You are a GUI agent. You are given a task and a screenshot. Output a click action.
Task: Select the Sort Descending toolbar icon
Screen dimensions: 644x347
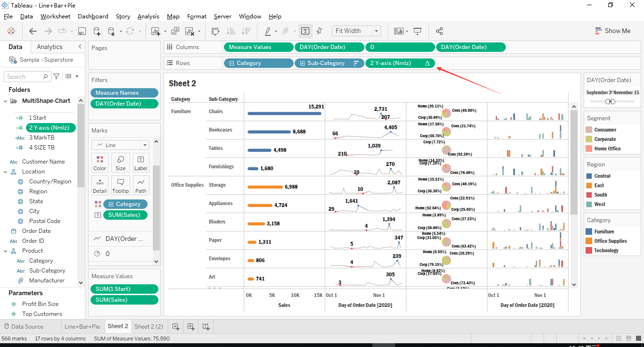pyautogui.click(x=244, y=31)
